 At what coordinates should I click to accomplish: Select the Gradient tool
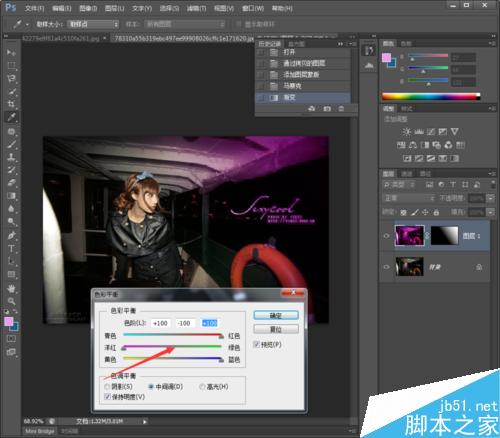(x=11, y=196)
